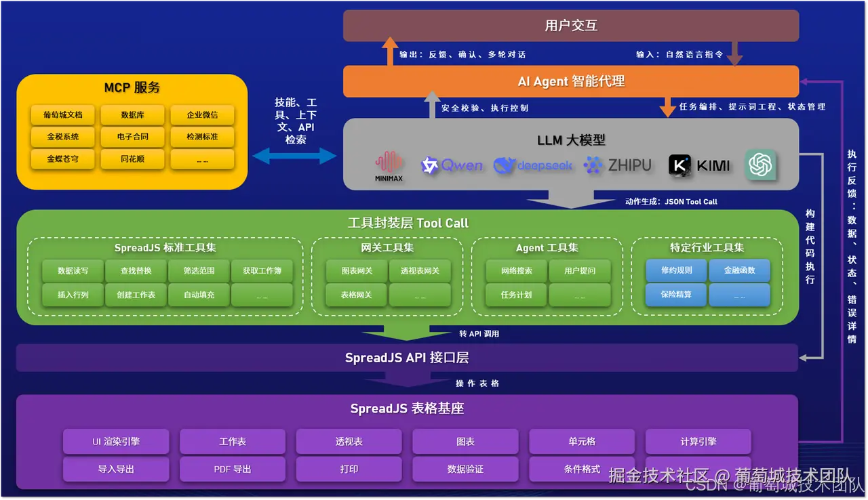Select the 数据库 box in MCP 服务
This screenshot has width=868, height=500.
point(133,114)
